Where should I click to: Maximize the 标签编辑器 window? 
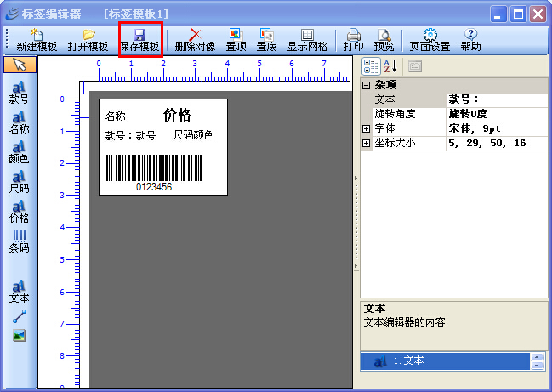[x=518, y=14]
